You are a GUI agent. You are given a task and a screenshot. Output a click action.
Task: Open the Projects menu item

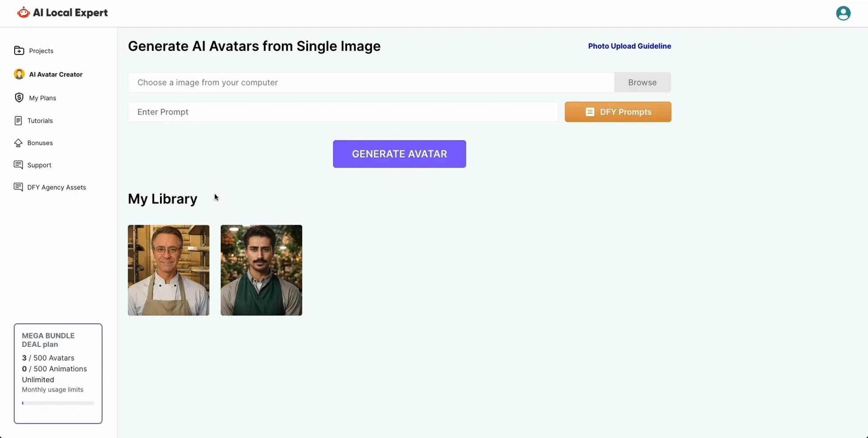coord(41,51)
